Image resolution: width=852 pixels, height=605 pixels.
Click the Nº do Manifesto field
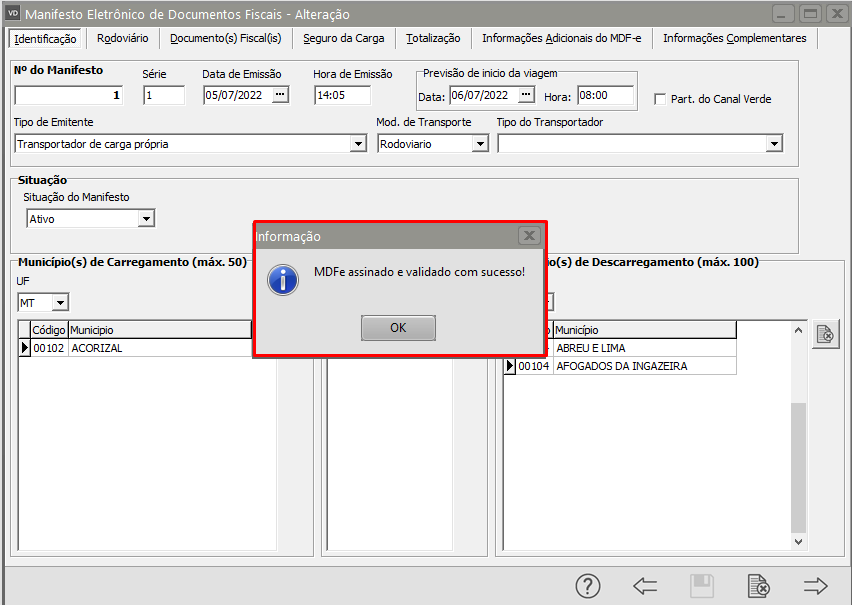point(69,95)
